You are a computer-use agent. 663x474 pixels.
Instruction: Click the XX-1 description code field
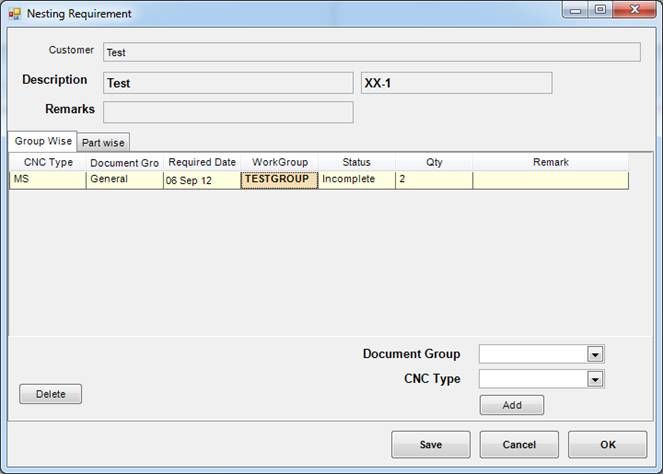pos(455,83)
